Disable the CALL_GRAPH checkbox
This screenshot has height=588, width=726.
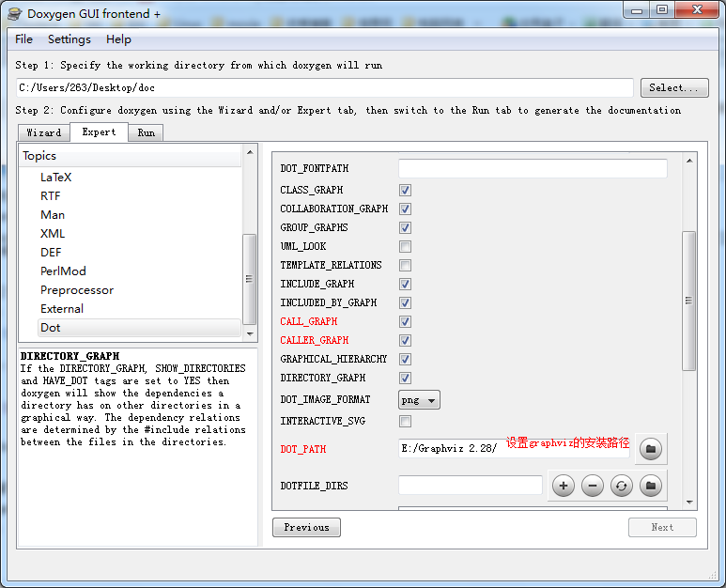click(405, 321)
